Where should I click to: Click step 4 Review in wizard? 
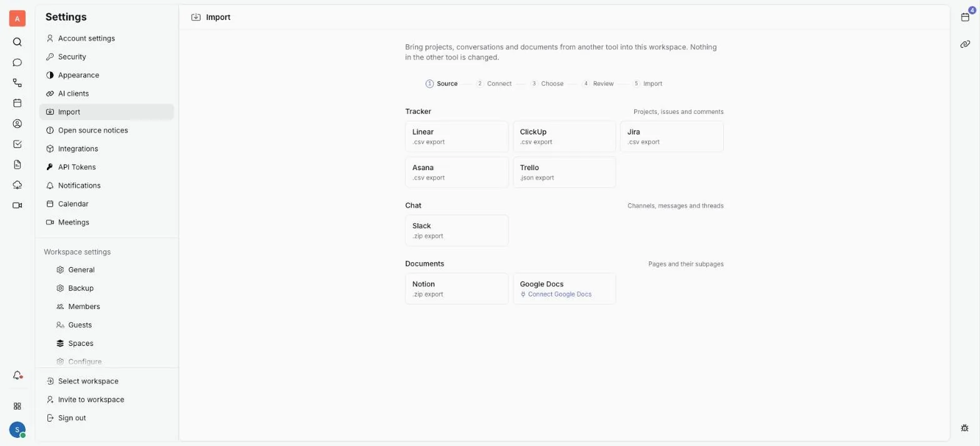pyautogui.click(x=598, y=83)
